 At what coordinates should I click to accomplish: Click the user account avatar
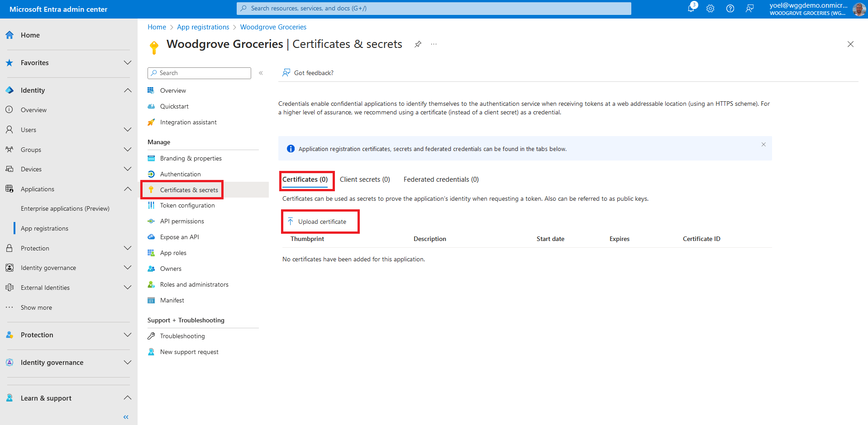pos(858,9)
